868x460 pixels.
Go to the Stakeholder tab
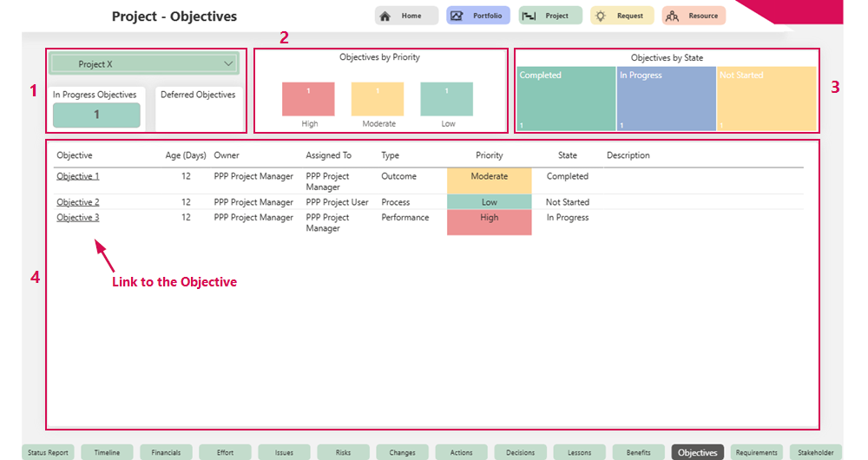(x=816, y=452)
